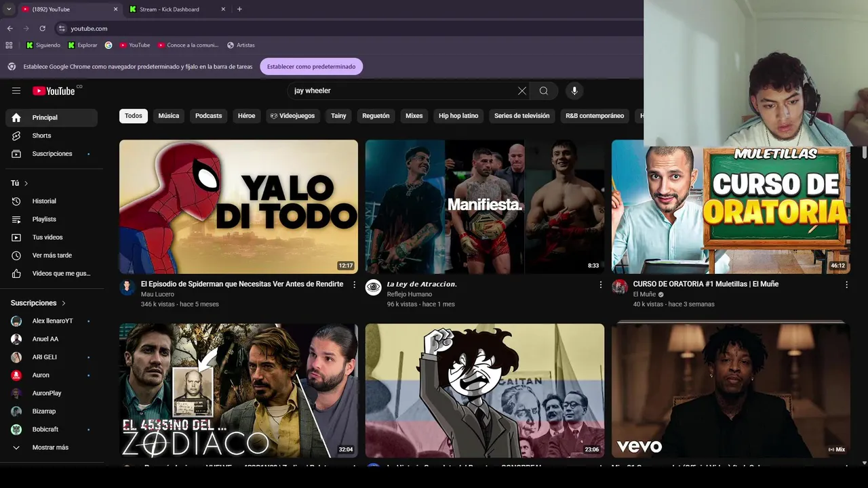
Task: Open the Siguiendo Kick bookmark
Action: pyautogui.click(x=43, y=45)
